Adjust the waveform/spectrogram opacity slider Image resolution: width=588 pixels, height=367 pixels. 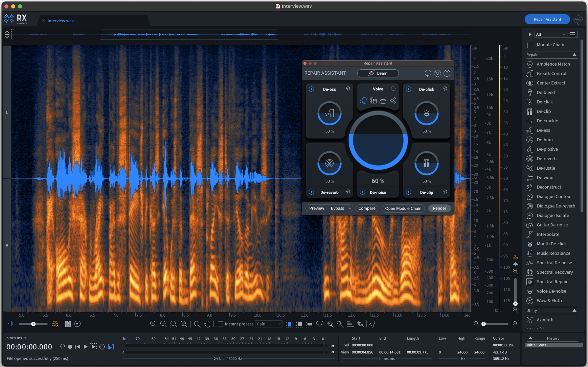(33, 324)
